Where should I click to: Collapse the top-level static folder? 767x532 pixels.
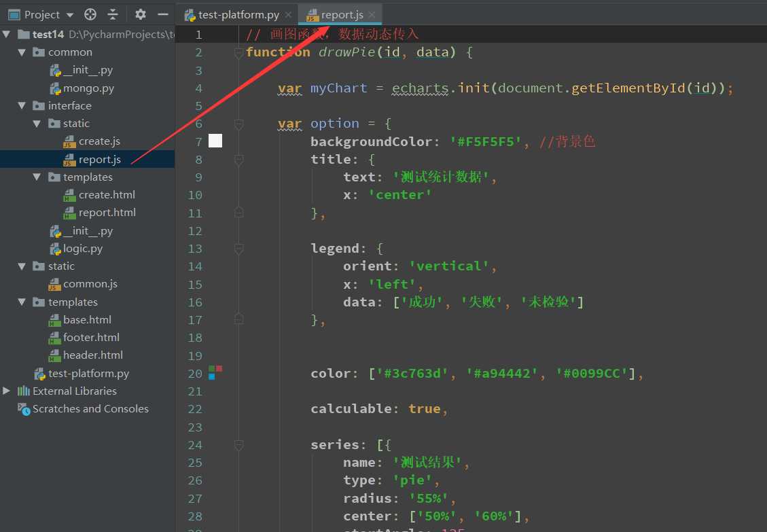[x=22, y=266]
